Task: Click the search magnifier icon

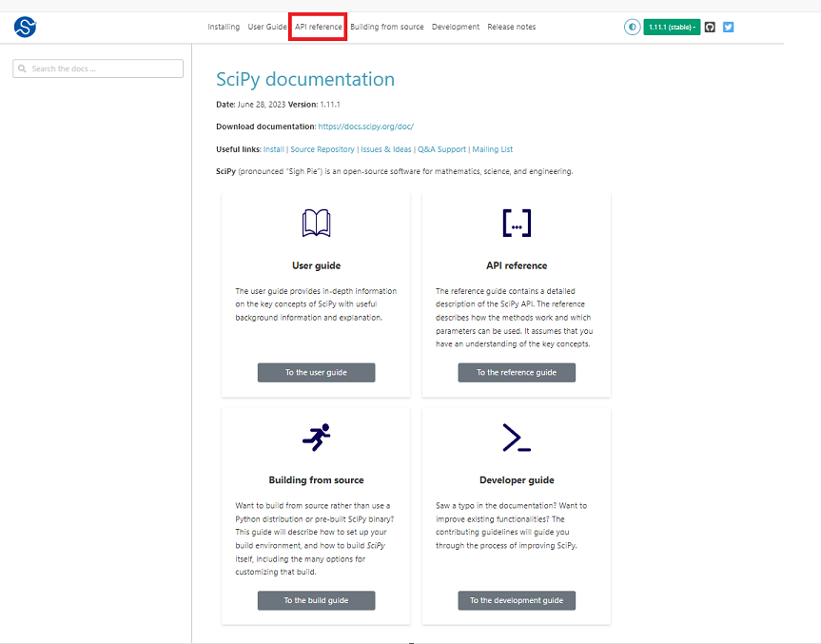Action: pos(22,68)
